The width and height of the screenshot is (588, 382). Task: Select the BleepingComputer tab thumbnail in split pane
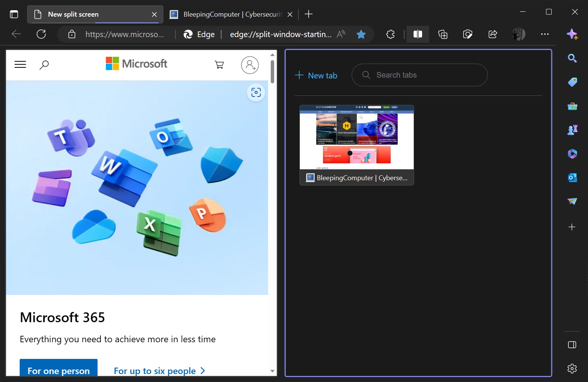point(356,145)
